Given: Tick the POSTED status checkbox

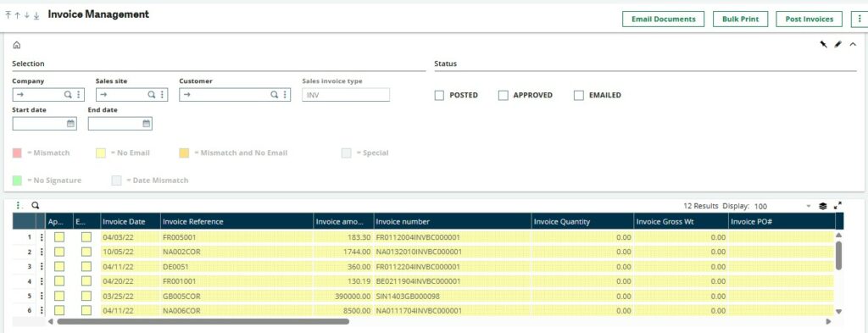Looking at the screenshot, I should [439, 95].
